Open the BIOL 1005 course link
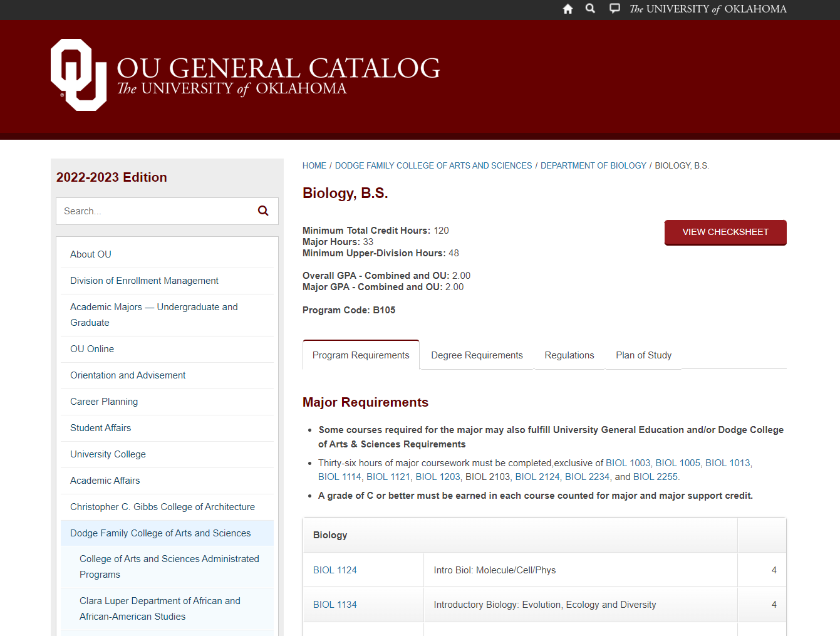Screen dimensions: 840x636 tap(678, 463)
